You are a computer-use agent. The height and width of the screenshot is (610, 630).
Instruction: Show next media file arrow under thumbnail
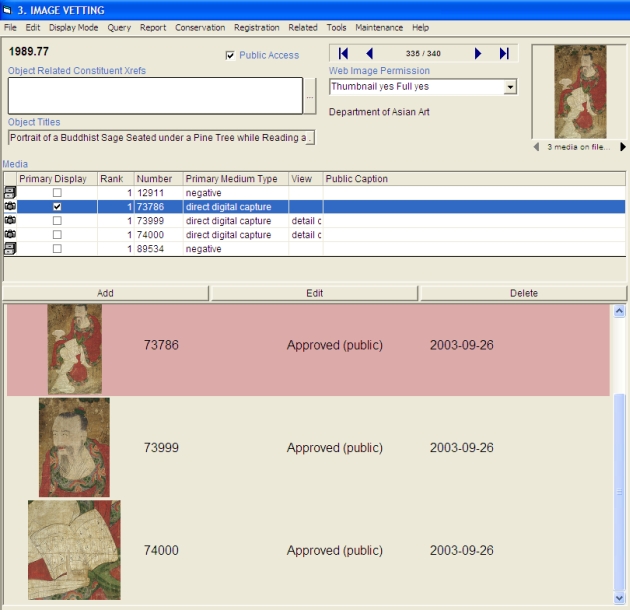tap(623, 147)
